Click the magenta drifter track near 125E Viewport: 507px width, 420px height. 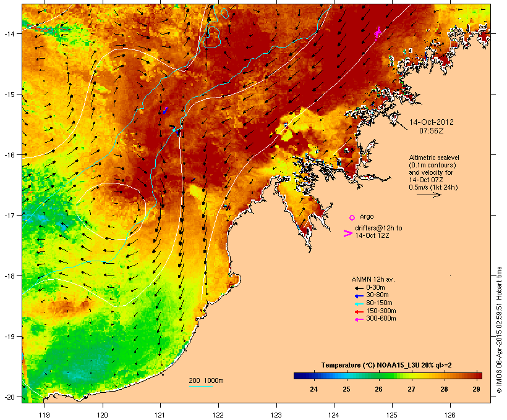pyautogui.click(x=377, y=33)
